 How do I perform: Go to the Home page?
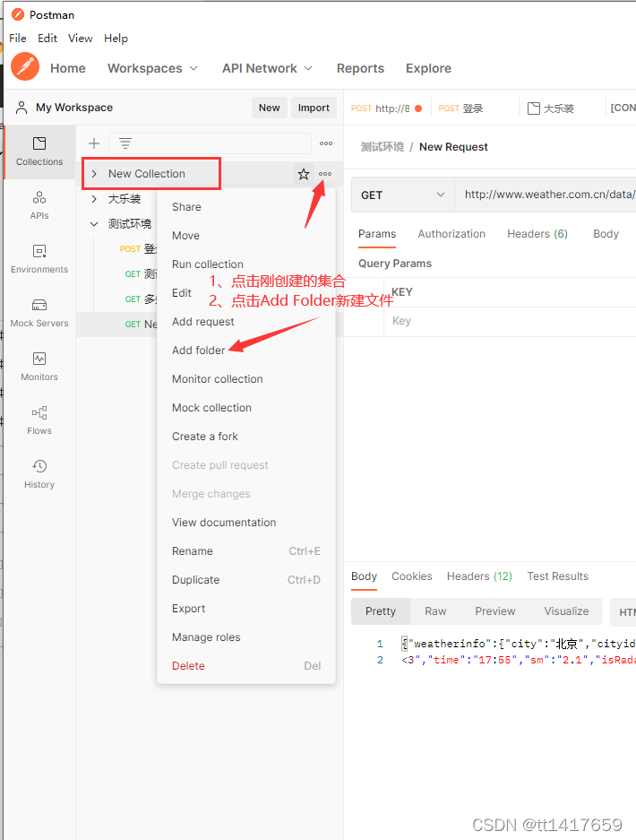[x=68, y=68]
